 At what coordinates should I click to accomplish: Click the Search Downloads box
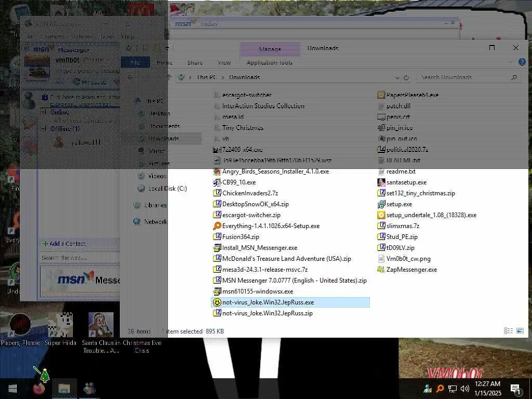468,77
